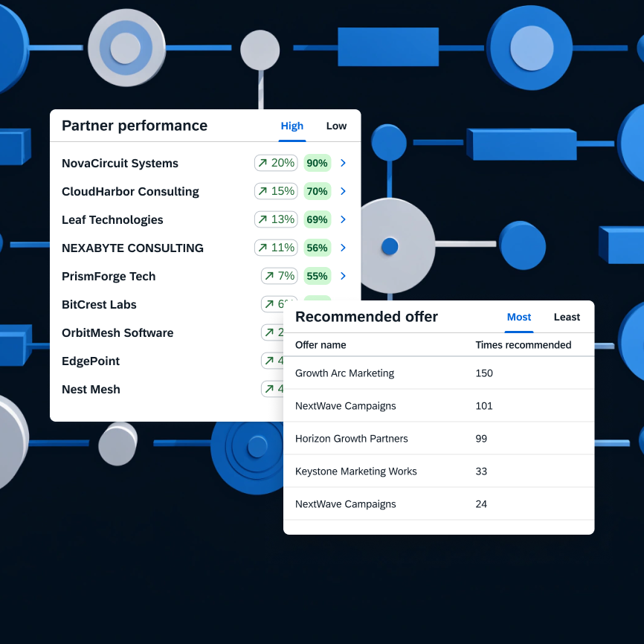The height and width of the screenshot is (644, 644).
Task: Click the Offer name column header
Action: tap(321, 345)
